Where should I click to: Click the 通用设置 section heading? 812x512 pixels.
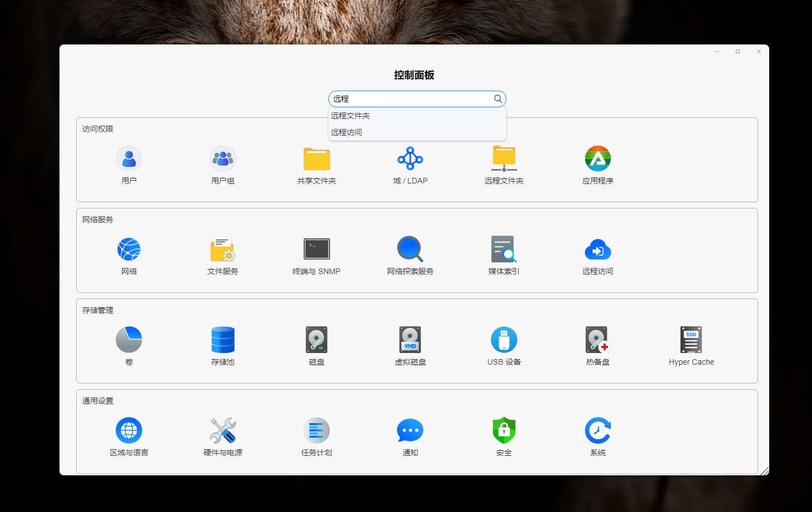[98, 401]
